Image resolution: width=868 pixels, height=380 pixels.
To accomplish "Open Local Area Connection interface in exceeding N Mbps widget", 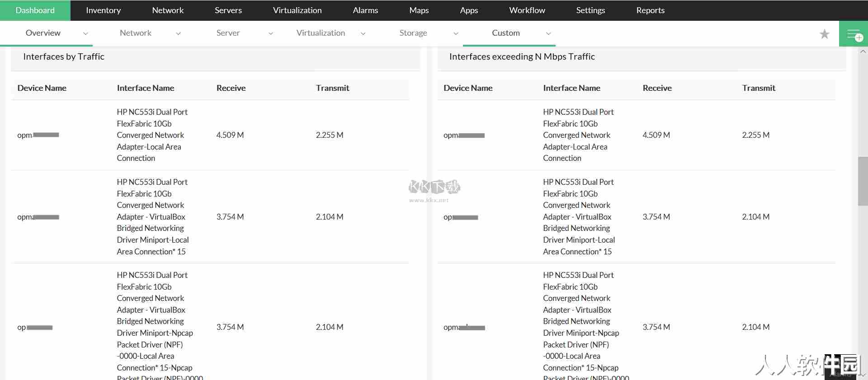I will 578,135.
